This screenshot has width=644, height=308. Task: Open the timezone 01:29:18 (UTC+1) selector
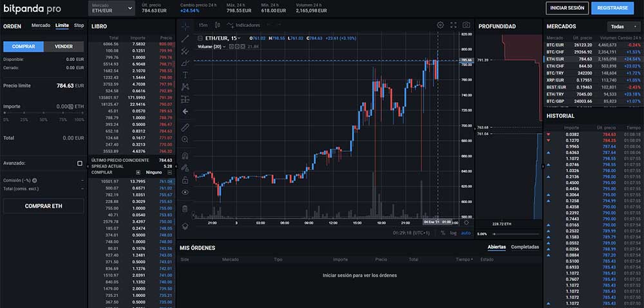tap(411, 233)
